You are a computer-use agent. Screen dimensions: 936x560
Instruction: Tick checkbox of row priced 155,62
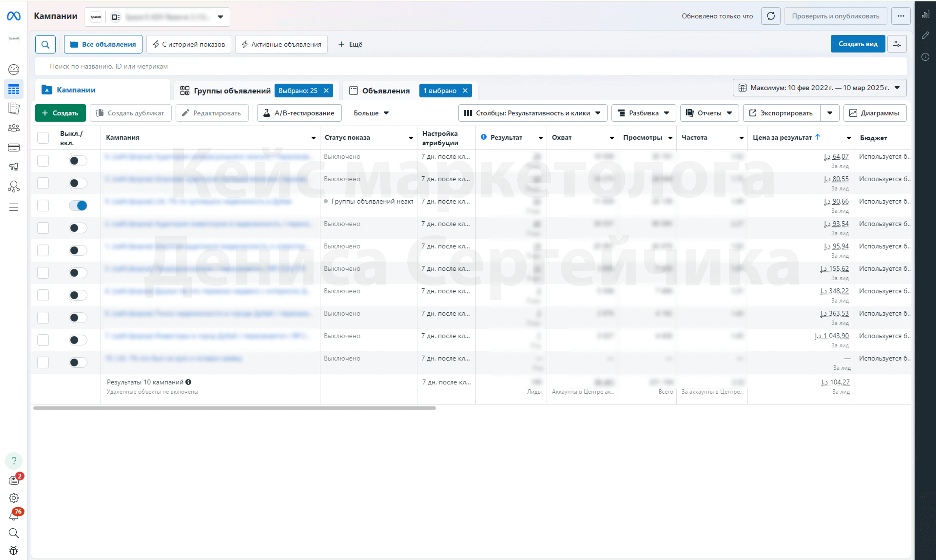(x=43, y=273)
